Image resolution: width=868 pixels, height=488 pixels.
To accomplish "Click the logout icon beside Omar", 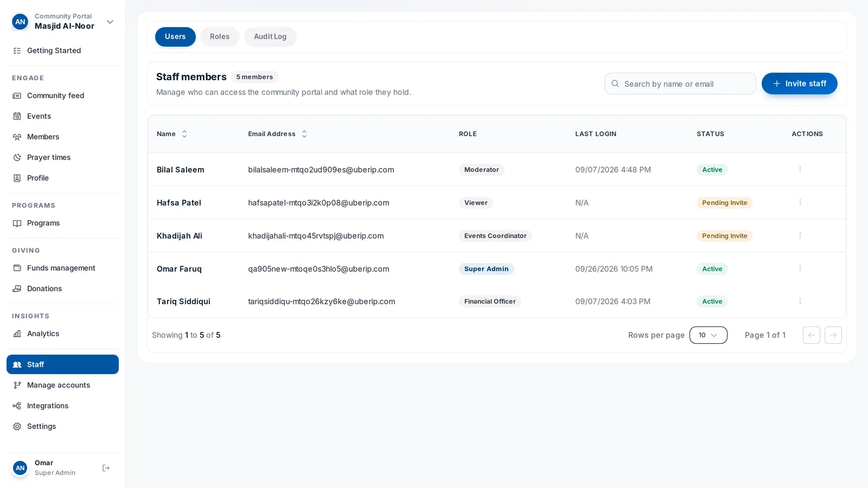I will [x=106, y=468].
